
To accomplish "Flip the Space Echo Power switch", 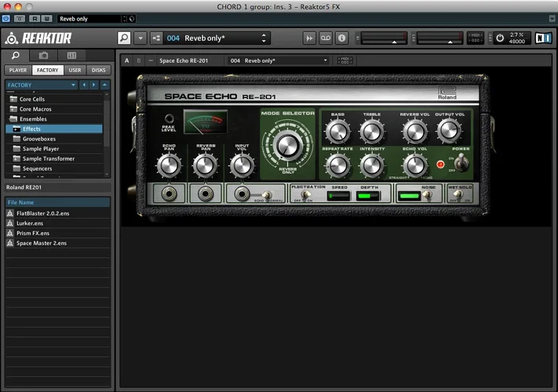I will click(462, 163).
